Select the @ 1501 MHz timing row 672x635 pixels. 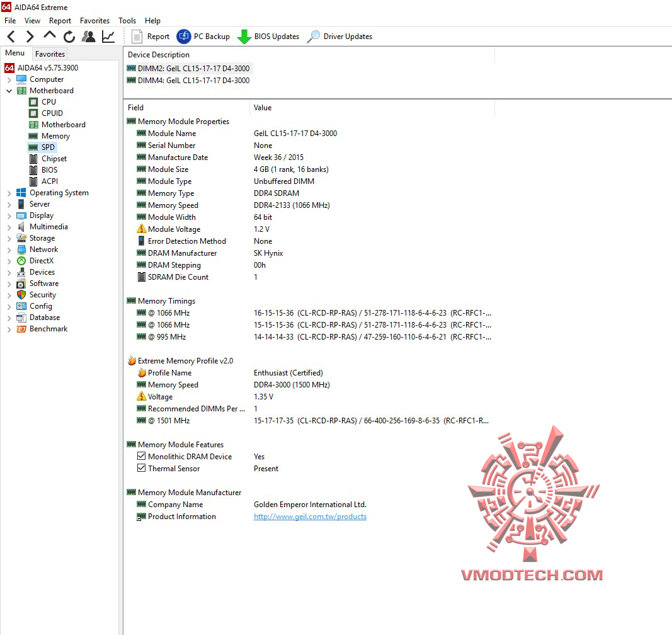[x=309, y=421]
